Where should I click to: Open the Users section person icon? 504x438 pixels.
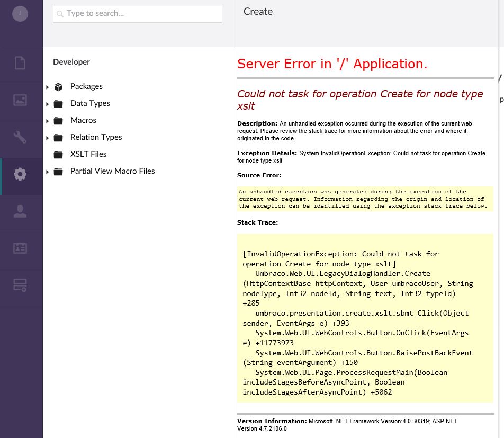tap(20, 211)
